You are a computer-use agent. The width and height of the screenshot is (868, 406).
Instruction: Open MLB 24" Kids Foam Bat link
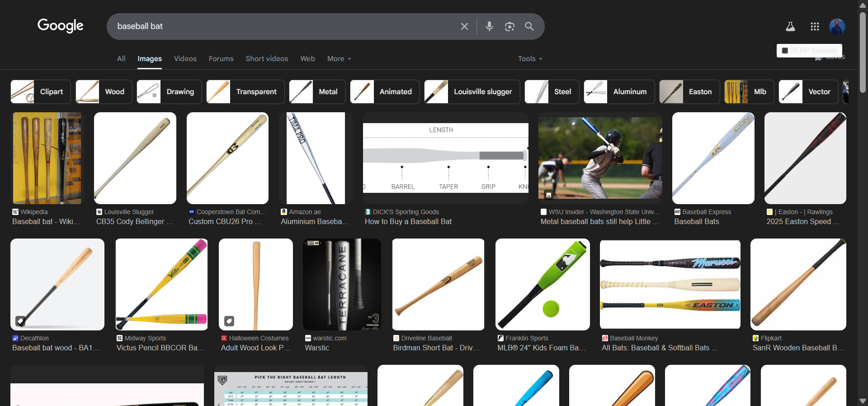click(542, 348)
